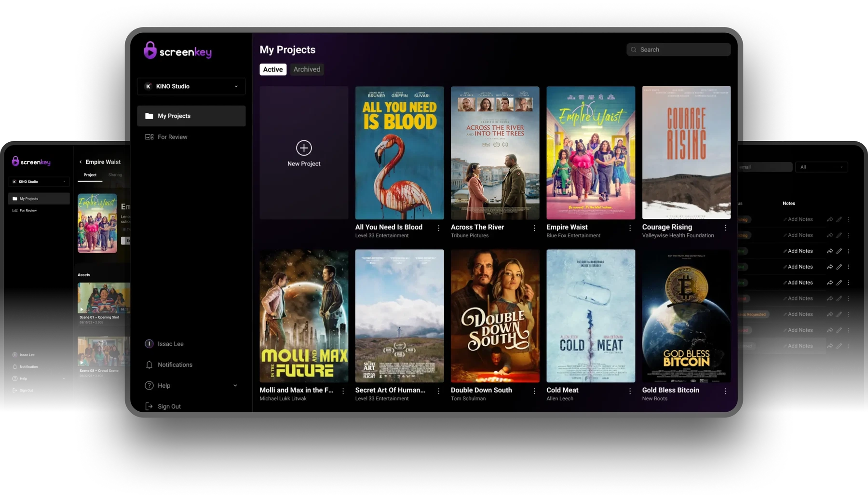Image resolution: width=868 pixels, height=499 pixels.
Task: Click the For Review icon in sidebar
Action: 149,137
